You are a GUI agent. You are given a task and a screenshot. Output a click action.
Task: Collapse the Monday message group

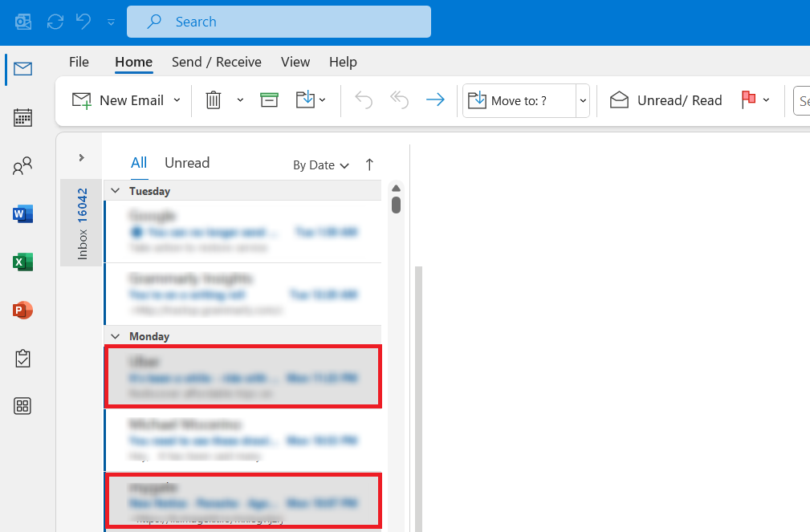pyautogui.click(x=116, y=336)
